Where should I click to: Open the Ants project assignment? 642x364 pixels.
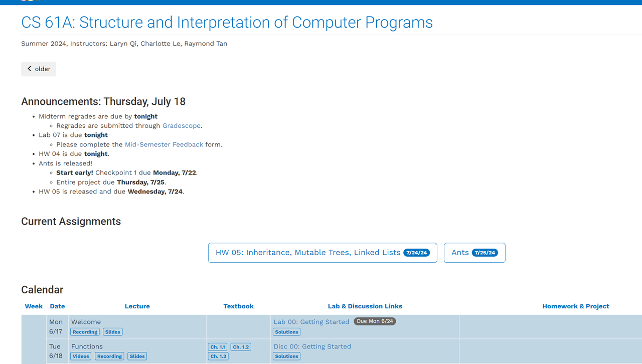click(460, 253)
